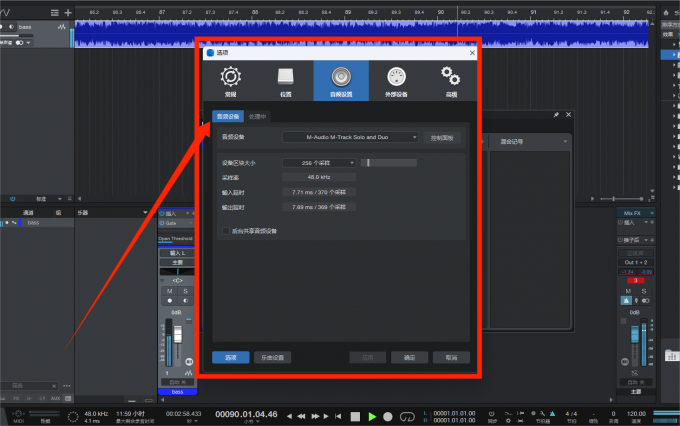Click the Stop button in transport bar

click(355, 416)
